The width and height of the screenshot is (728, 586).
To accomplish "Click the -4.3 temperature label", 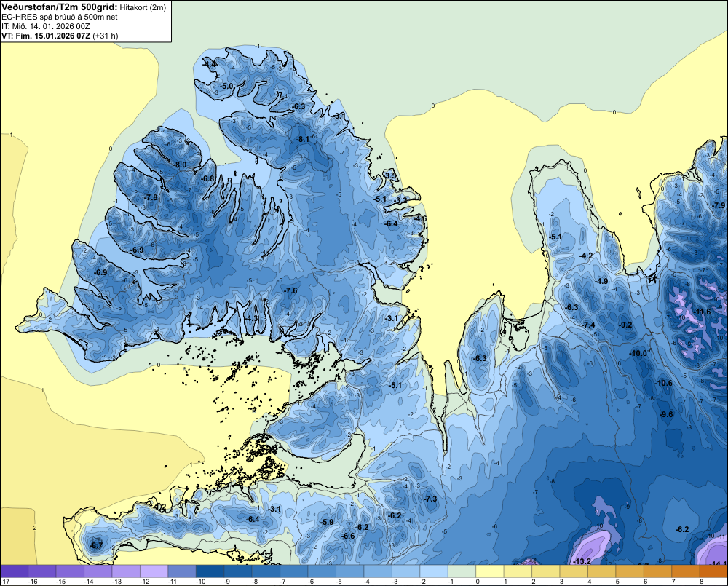I will tap(251, 318).
